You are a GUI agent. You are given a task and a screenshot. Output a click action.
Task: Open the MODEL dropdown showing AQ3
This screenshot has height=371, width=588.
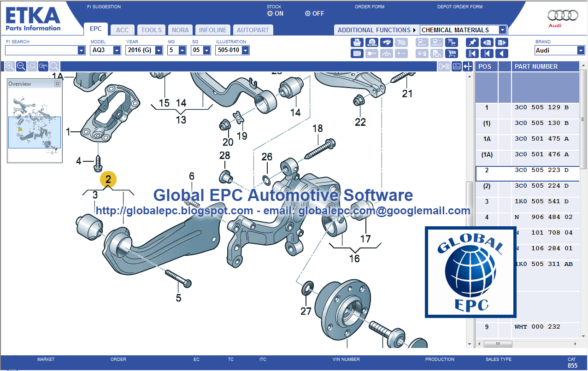pos(117,50)
